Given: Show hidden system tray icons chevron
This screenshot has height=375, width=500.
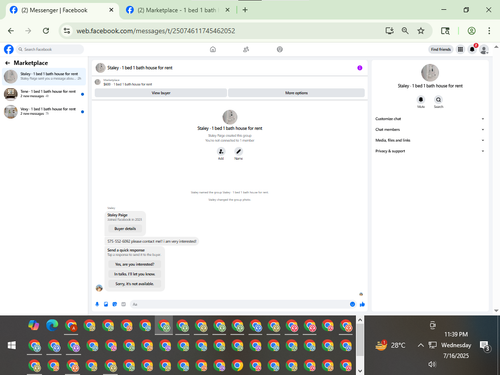Looking at the screenshot, I should pos(421,345).
